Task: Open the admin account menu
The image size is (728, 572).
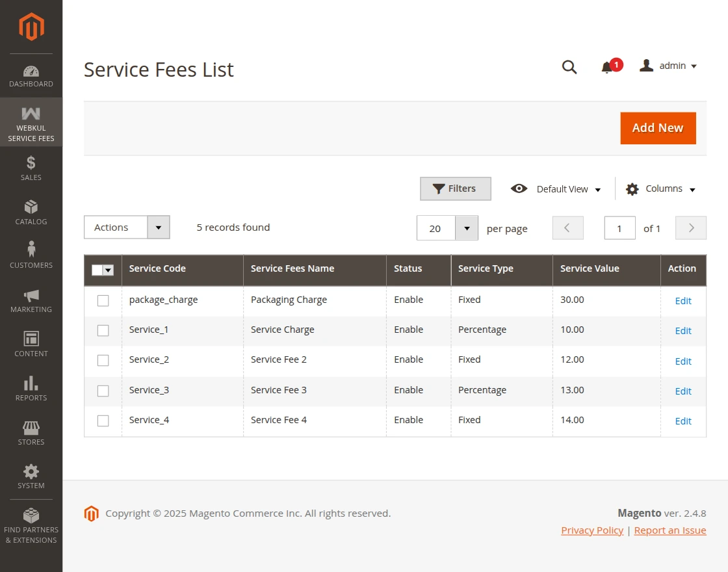Action: [x=668, y=66]
